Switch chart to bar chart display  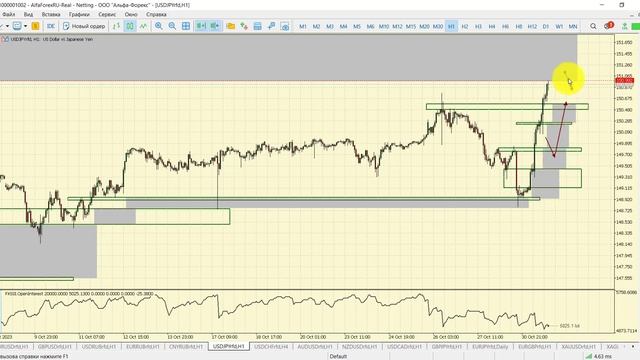pyautogui.click(x=116, y=26)
